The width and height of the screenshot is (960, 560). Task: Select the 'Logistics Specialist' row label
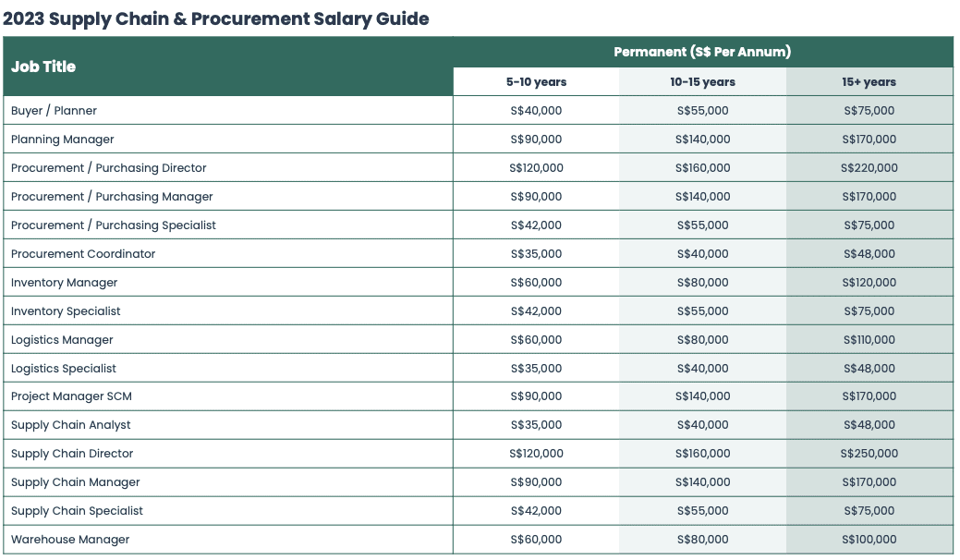[64, 369]
